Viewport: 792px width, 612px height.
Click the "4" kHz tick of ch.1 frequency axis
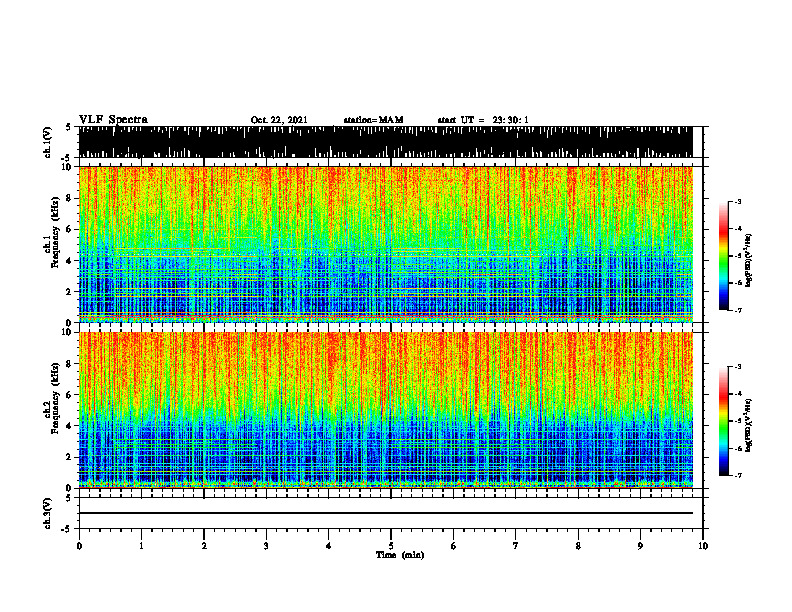point(70,261)
